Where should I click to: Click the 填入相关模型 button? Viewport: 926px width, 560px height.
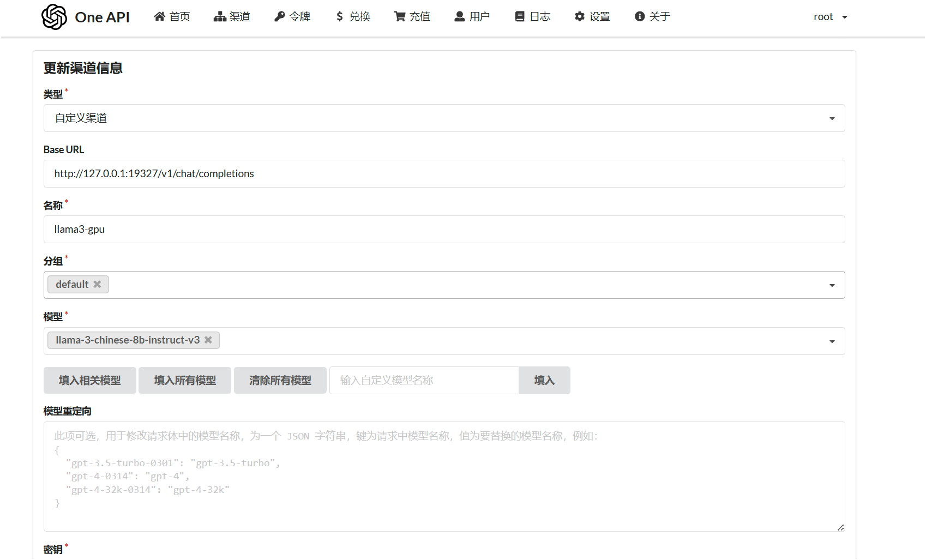[90, 380]
